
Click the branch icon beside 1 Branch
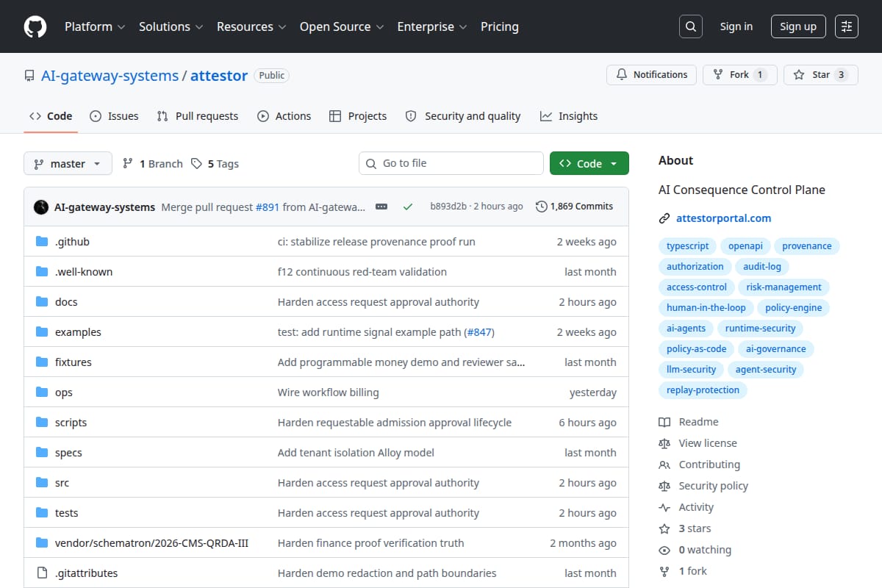[128, 164]
